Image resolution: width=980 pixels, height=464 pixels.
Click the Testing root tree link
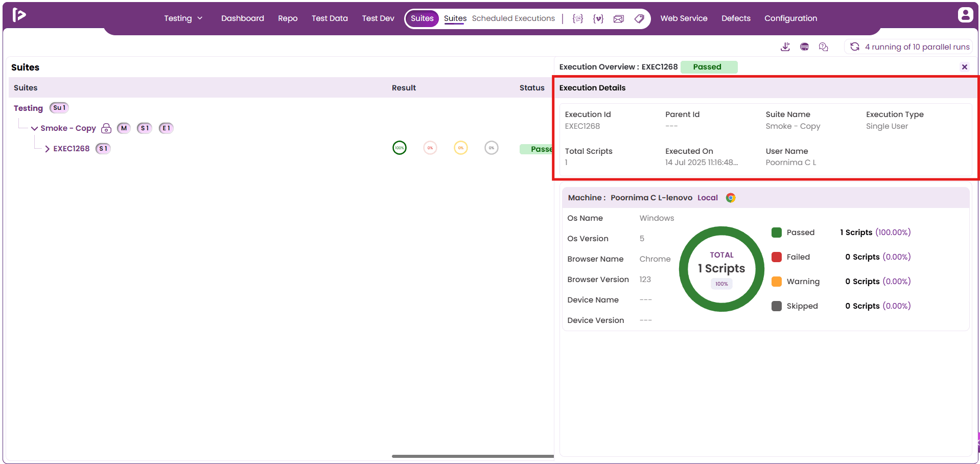pyautogui.click(x=28, y=108)
